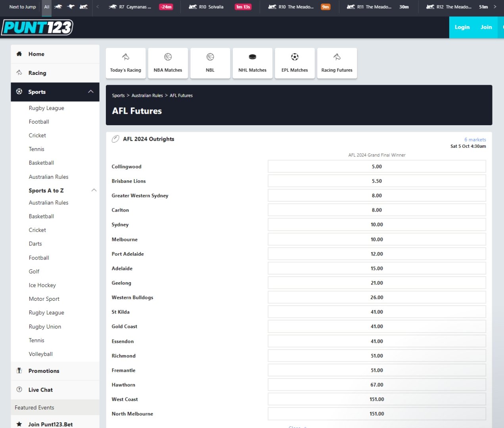Select Geelong odds 21.00
The image size is (504, 428).
(x=377, y=283)
